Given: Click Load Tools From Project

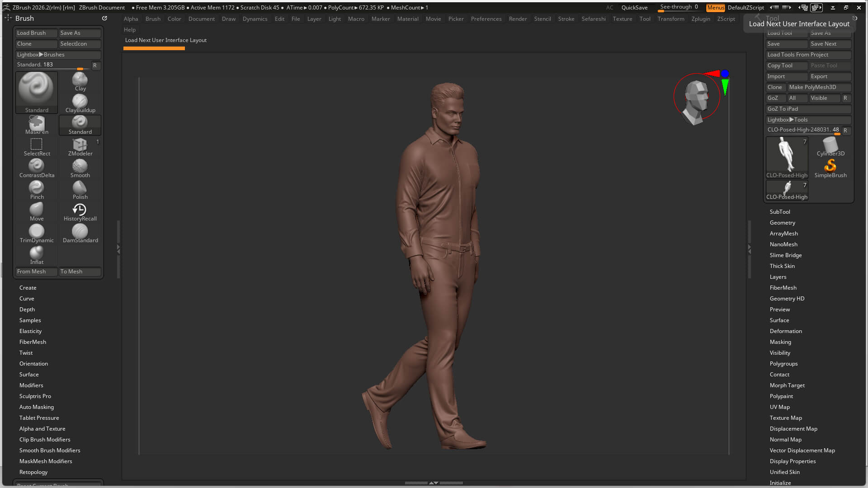Looking at the screenshot, I should tap(809, 55).
